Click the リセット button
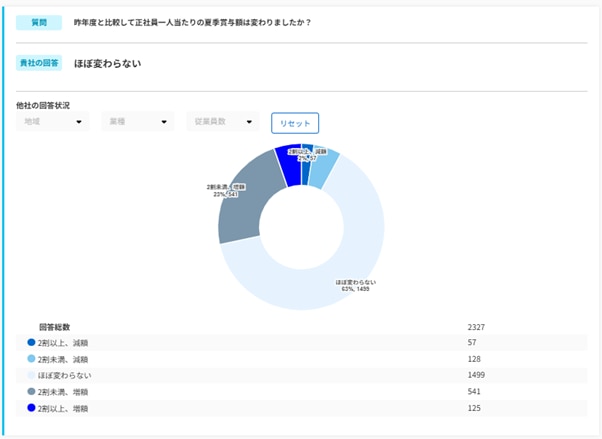The width and height of the screenshot is (602, 439). [x=295, y=123]
